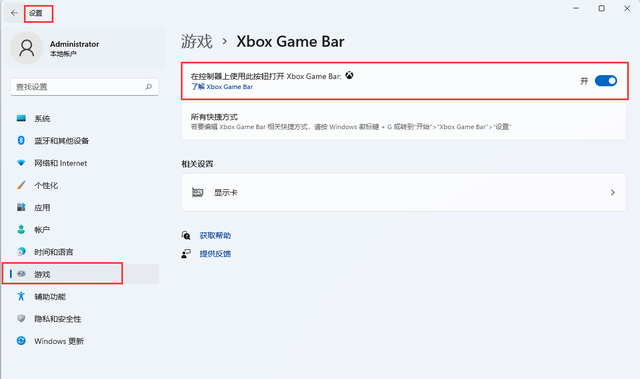
Task: Click into the 查找设置 search field
Action: [84, 86]
